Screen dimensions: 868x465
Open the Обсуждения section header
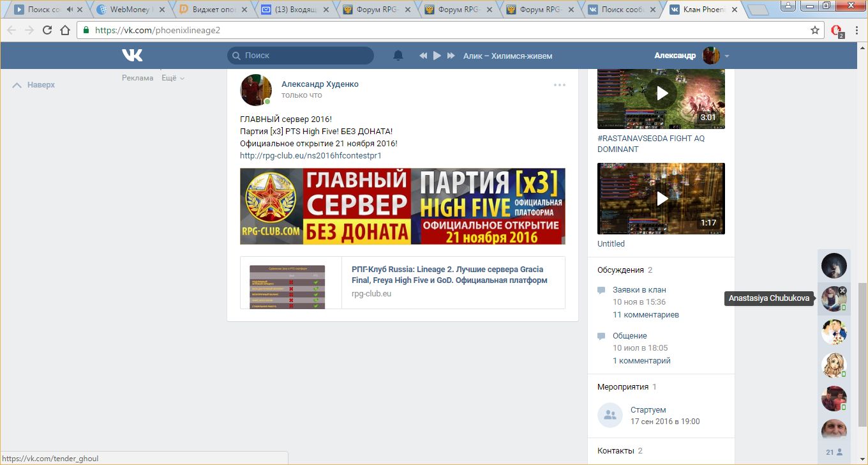[x=620, y=270]
